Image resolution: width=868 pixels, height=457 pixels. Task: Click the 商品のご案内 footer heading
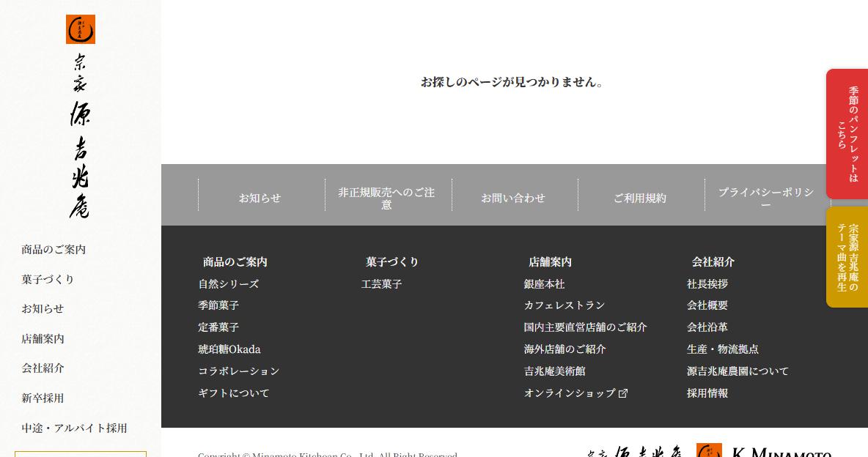click(235, 261)
